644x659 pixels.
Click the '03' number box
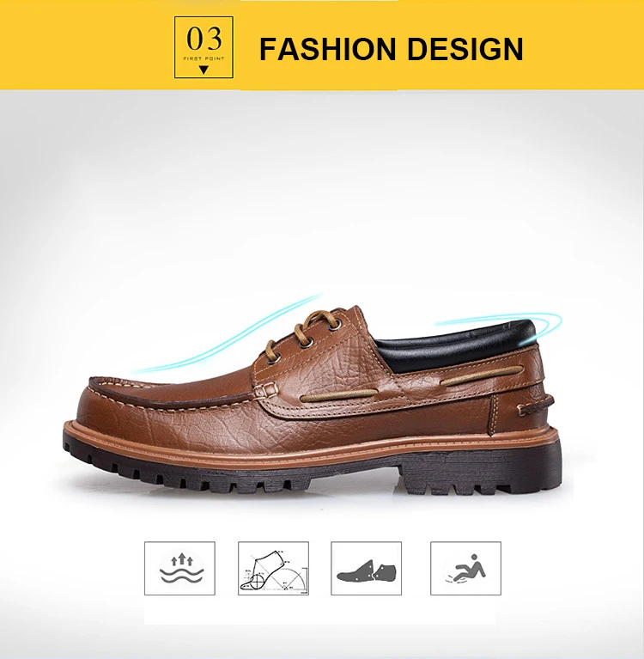(x=204, y=47)
